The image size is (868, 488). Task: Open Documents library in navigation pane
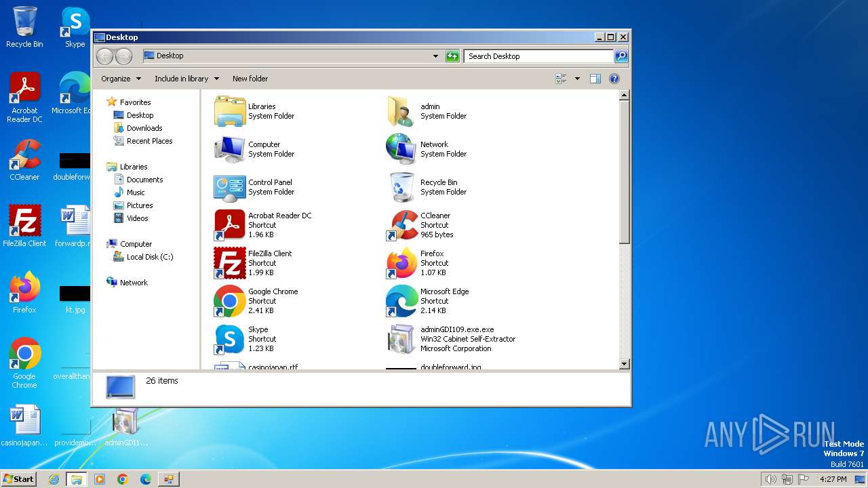[144, 180]
